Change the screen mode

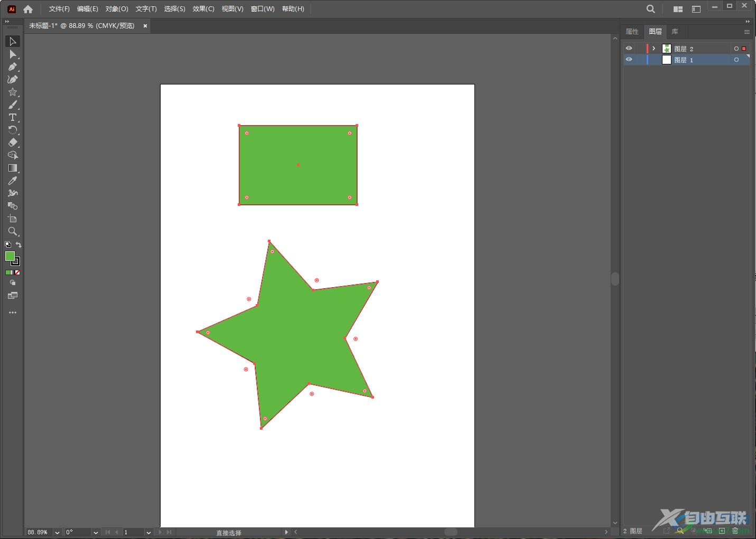13,296
